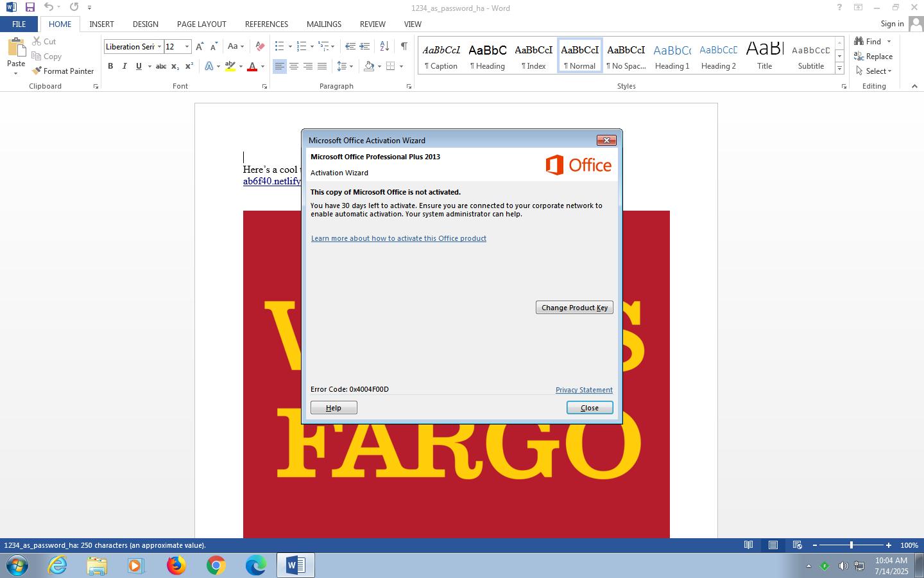924x578 pixels.
Task: Click Clear All Formatting eraser icon
Action: (260, 46)
